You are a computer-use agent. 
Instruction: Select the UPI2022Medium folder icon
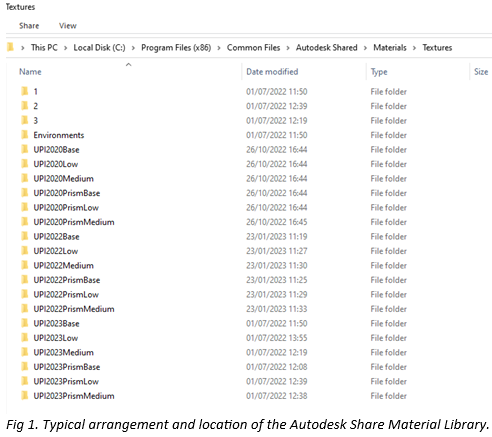25,265
